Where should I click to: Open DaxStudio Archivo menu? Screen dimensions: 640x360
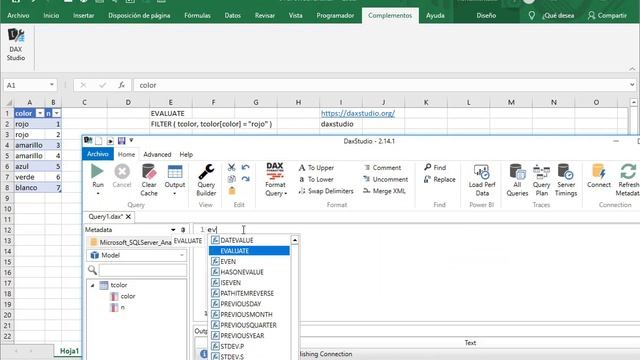coord(98,154)
